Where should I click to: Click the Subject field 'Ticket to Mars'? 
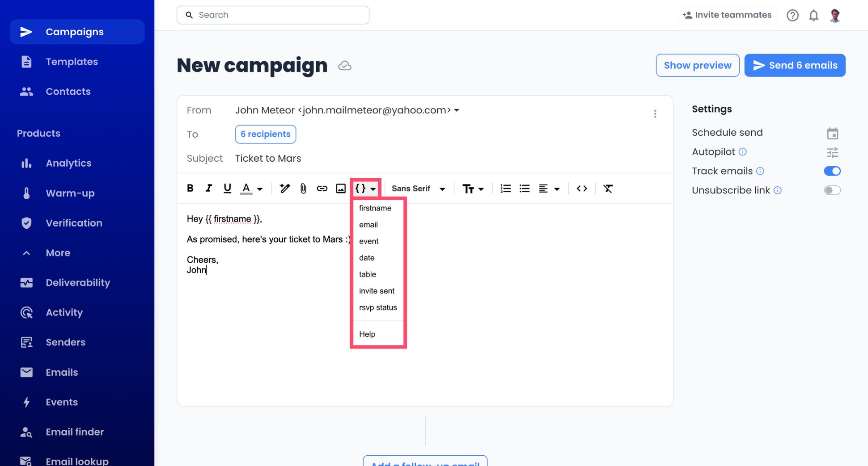pos(268,158)
